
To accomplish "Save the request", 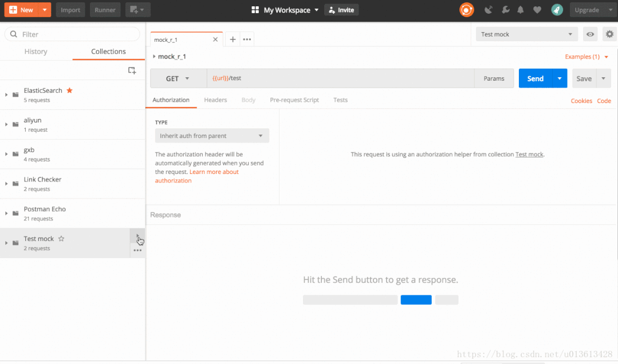I will point(584,78).
